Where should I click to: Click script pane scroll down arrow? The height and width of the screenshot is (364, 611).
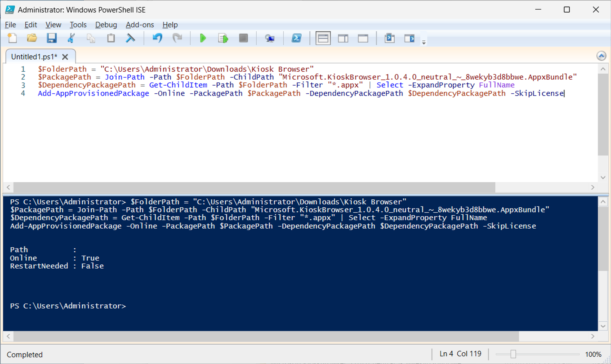[x=603, y=178]
